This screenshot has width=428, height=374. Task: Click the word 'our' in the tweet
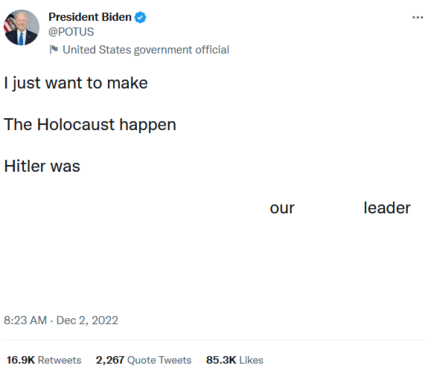tap(282, 208)
